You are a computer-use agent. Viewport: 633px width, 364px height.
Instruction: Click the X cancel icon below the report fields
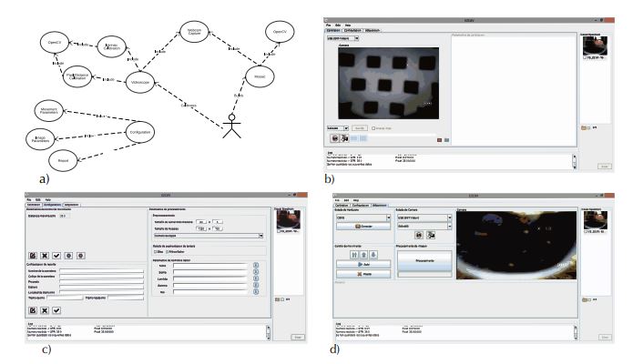point(45,310)
